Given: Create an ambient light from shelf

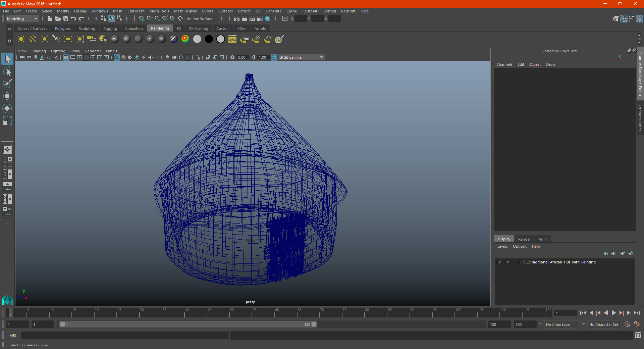Looking at the screenshot, I should pos(21,39).
